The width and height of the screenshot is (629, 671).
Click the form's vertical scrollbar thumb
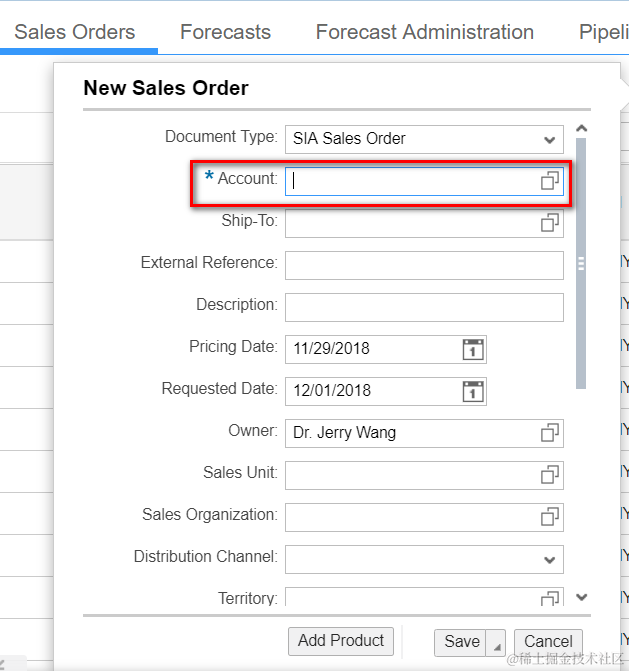581,263
